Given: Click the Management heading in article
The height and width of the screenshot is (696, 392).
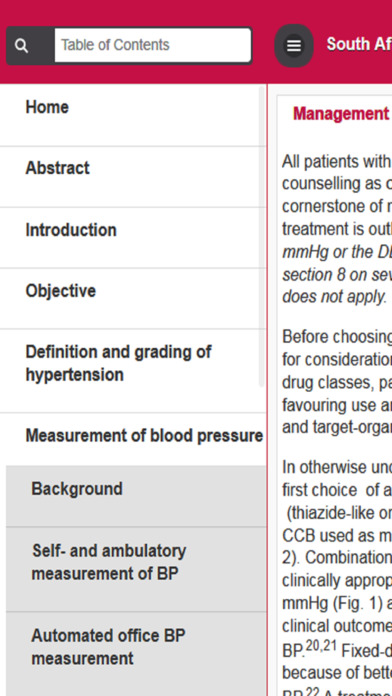Looking at the screenshot, I should 341,114.
